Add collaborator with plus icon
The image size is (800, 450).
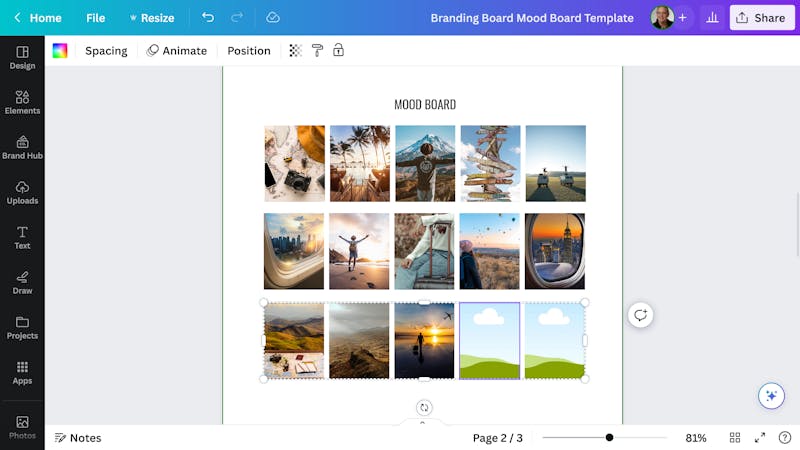coord(683,18)
